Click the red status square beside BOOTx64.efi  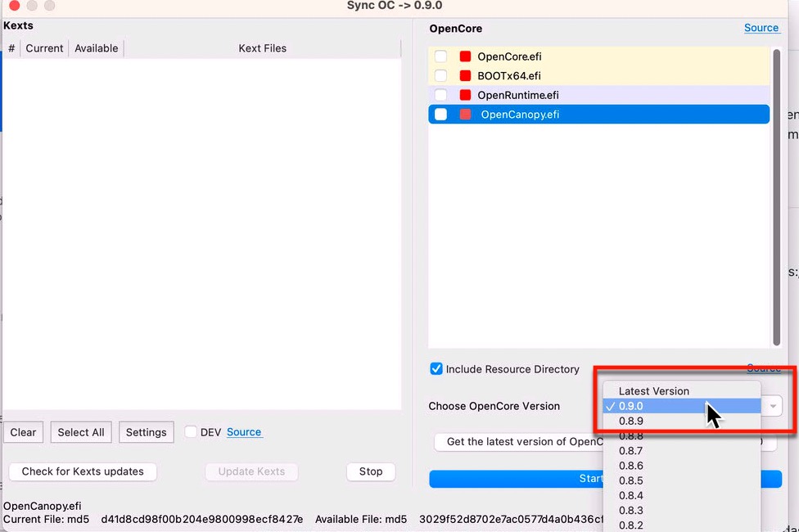[x=465, y=75]
